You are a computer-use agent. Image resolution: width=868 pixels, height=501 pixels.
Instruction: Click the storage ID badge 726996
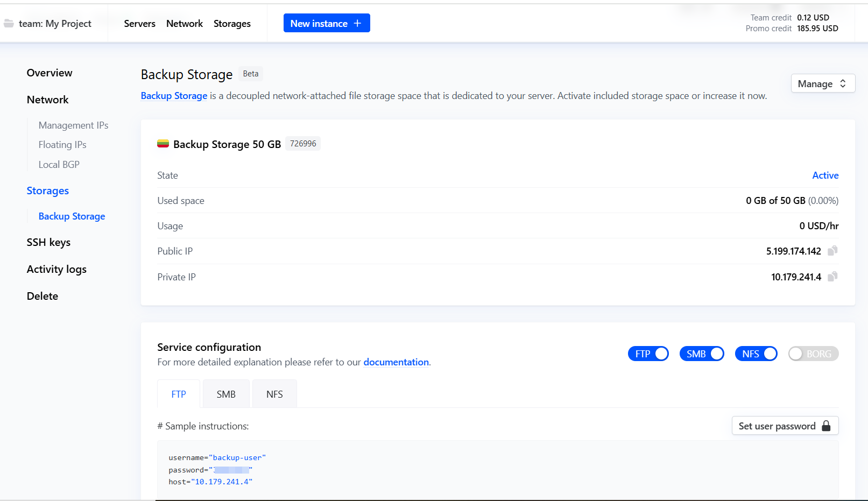pos(303,144)
